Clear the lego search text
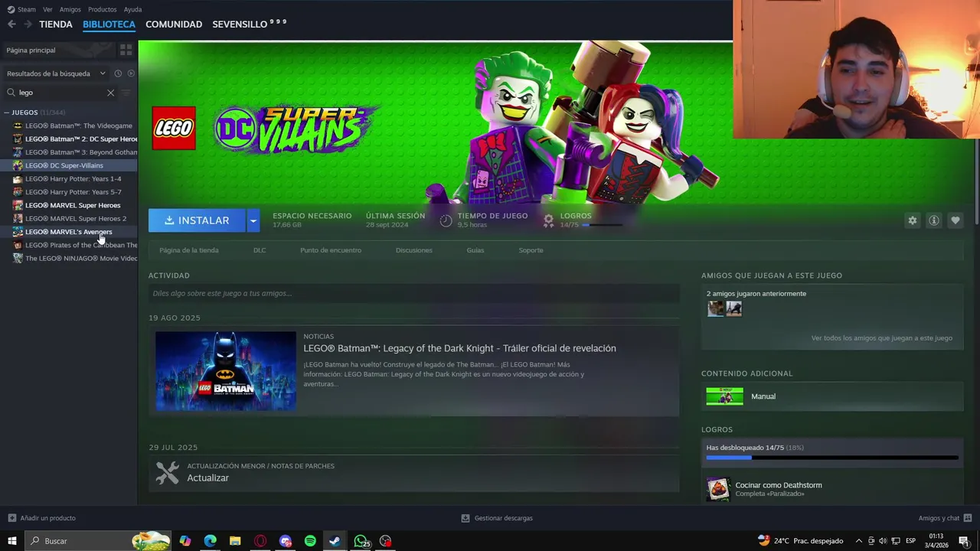Screen dimensions: 980x551 [x=110, y=93]
